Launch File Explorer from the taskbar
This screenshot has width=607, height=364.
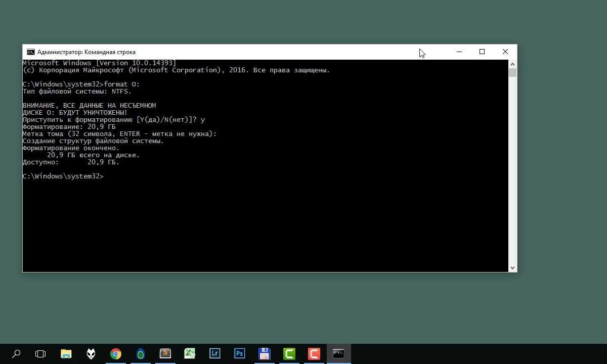pos(66,354)
